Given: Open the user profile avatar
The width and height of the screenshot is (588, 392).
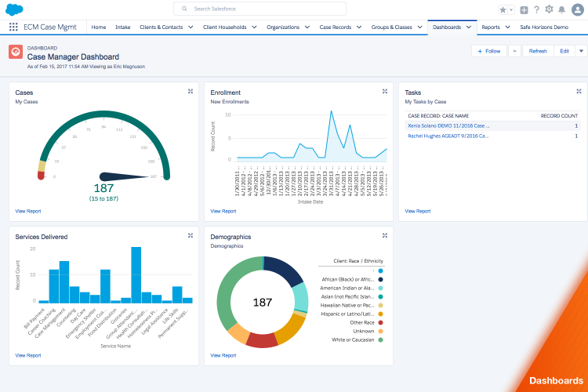Looking at the screenshot, I should tap(578, 9).
